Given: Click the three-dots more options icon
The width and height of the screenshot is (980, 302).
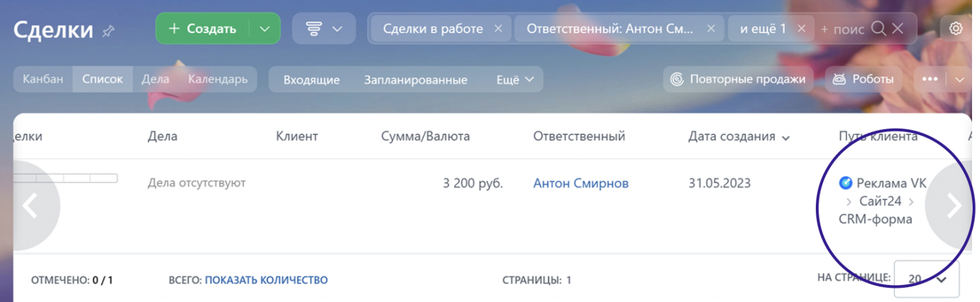Looking at the screenshot, I should click(x=930, y=79).
